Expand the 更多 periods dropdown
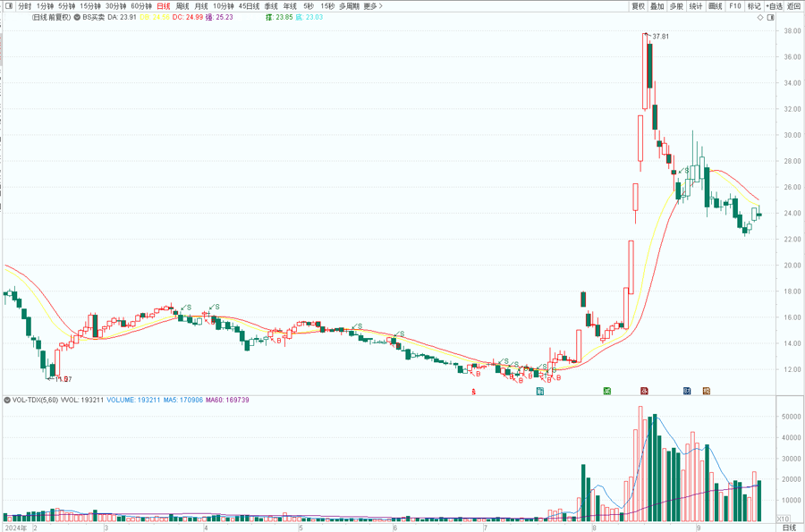805x532 pixels. click(x=373, y=6)
